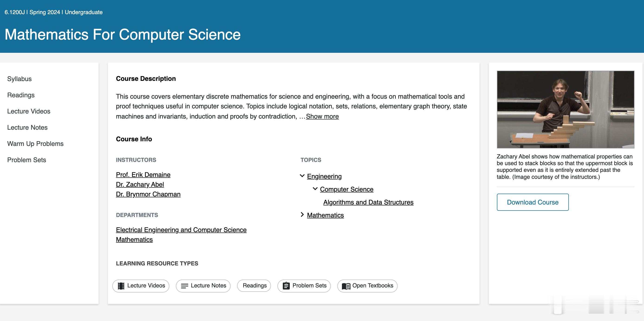Screen dimensions: 644x321
Task: Click the lines icon in Lecture Notes chip
Action: point(184,286)
